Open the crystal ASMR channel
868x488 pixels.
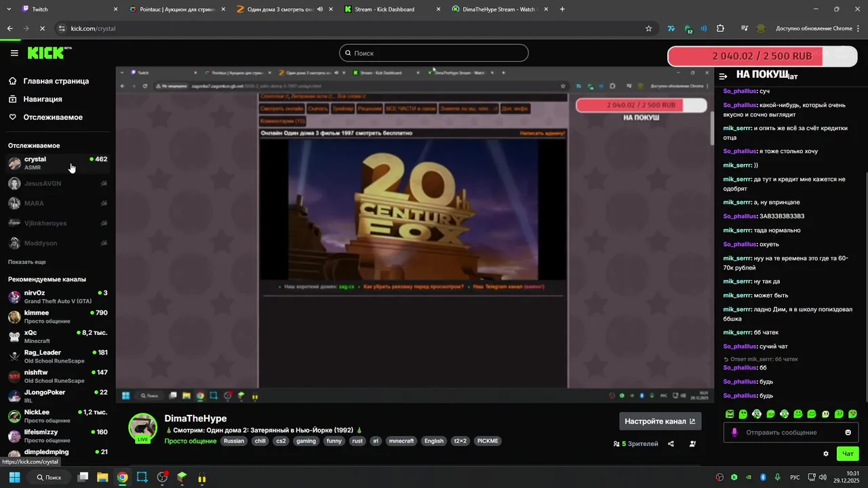pos(58,163)
